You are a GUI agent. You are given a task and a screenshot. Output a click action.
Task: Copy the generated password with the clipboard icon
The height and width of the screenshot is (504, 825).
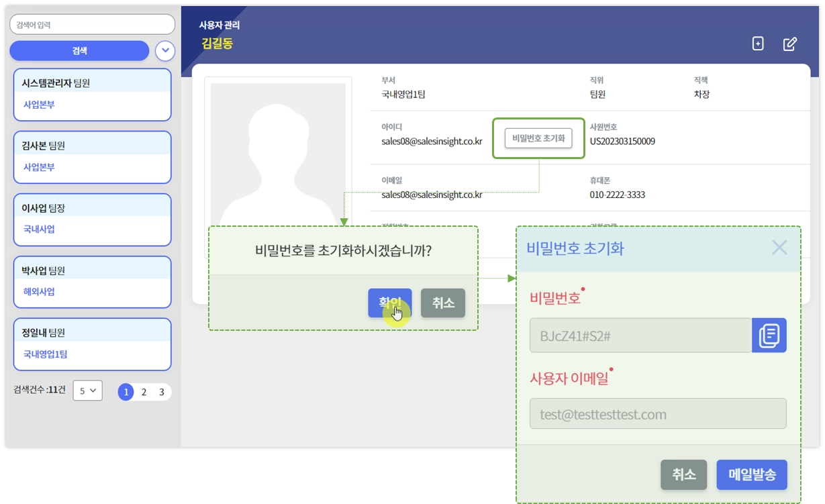769,336
